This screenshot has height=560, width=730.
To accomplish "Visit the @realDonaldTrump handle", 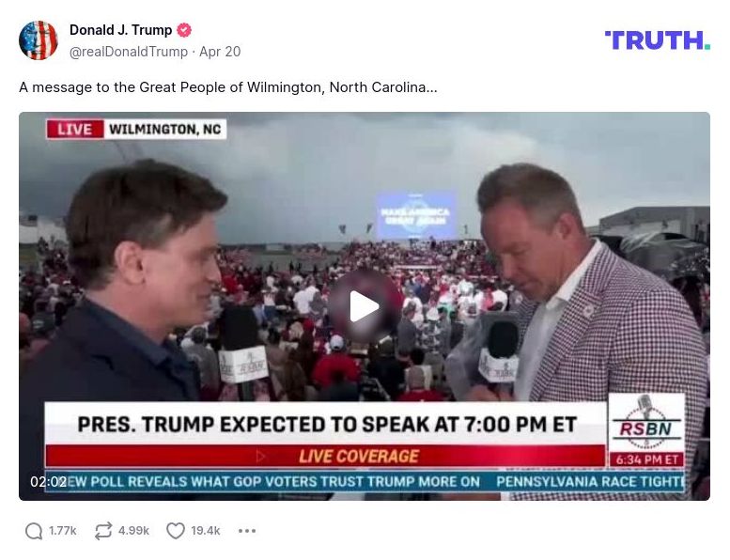I will coord(129,52).
